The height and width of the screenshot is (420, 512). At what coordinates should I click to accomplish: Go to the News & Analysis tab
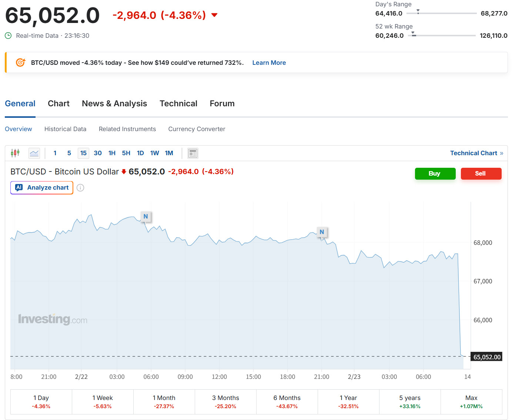[114, 104]
